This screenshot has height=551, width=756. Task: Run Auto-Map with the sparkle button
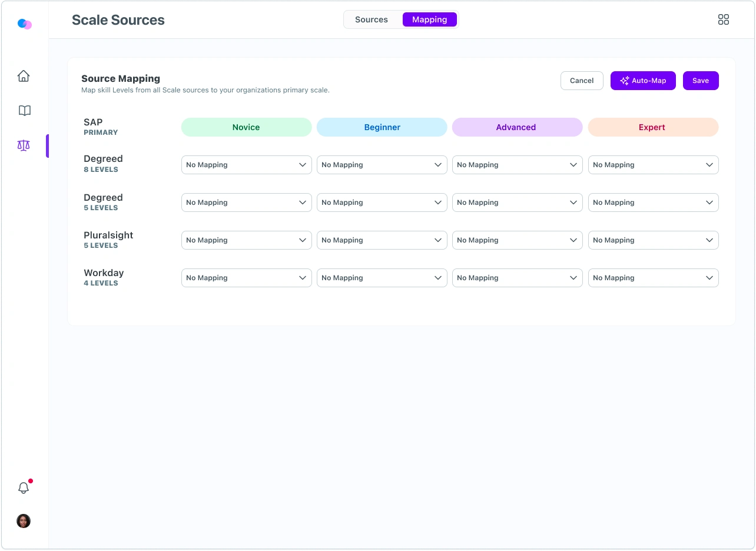[x=642, y=81]
